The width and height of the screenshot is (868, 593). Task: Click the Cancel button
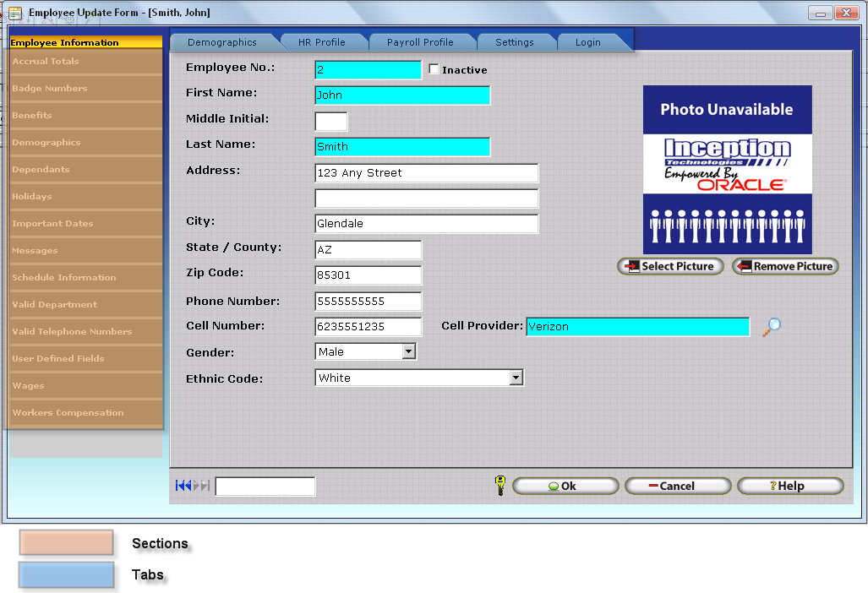click(x=677, y=486)
